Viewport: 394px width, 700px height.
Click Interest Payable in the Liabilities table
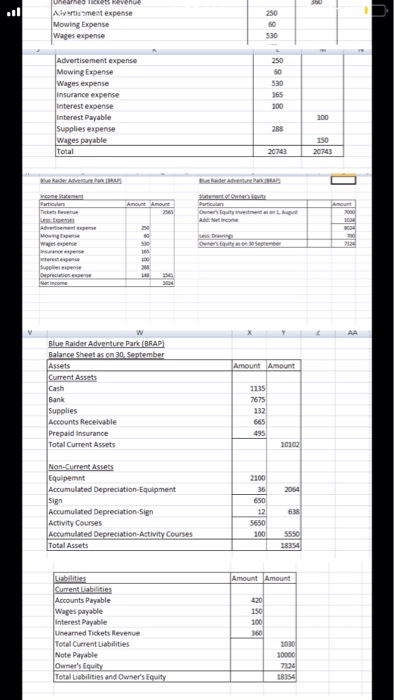[81, 622]
